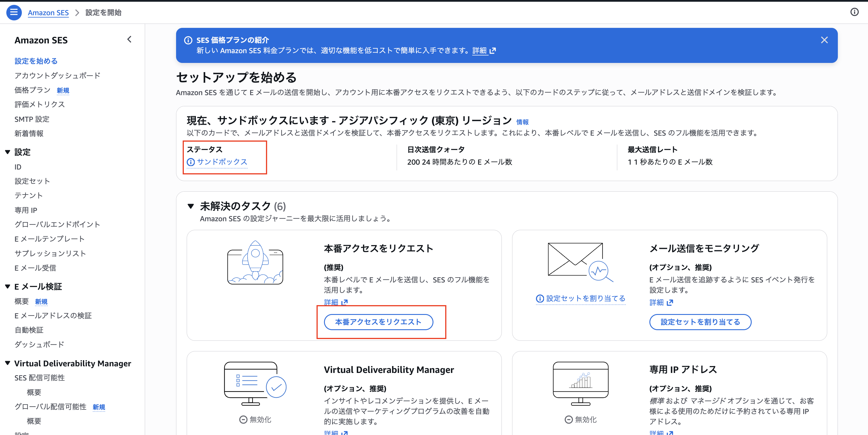Screen dimensions: 868x435
Task: Click 無効化 icon under 専用 IP アドレス
Action: [x=568, y=419]
